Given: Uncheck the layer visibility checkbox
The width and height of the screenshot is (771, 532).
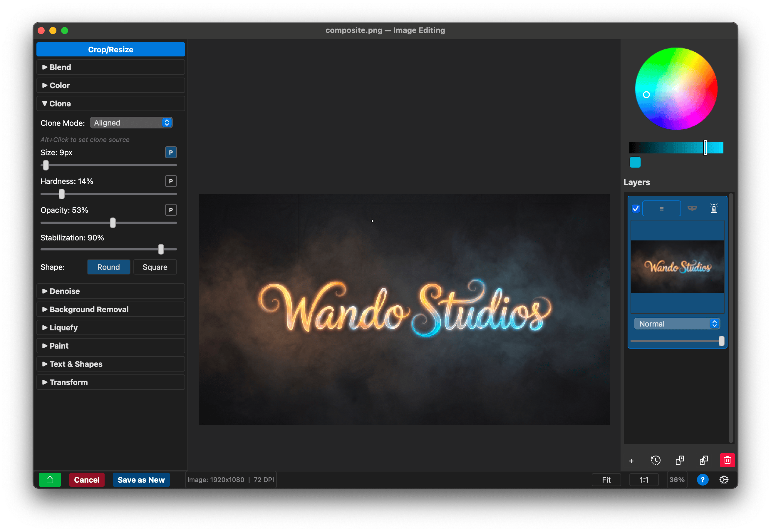Looking at the screenshot, I should point(636,209).
